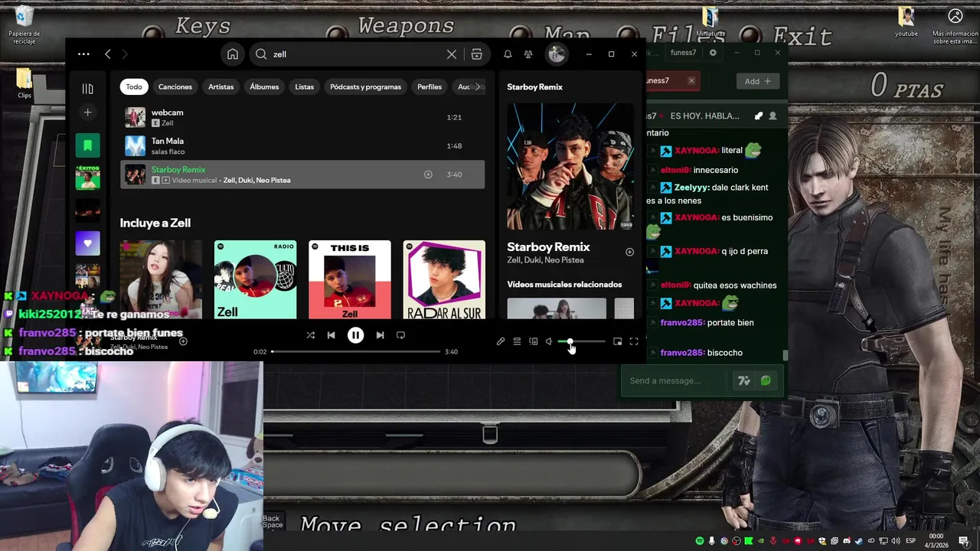Open the chat moderation sword icon
This screenshot has width=980, height=551.
(x=759, y=116)
